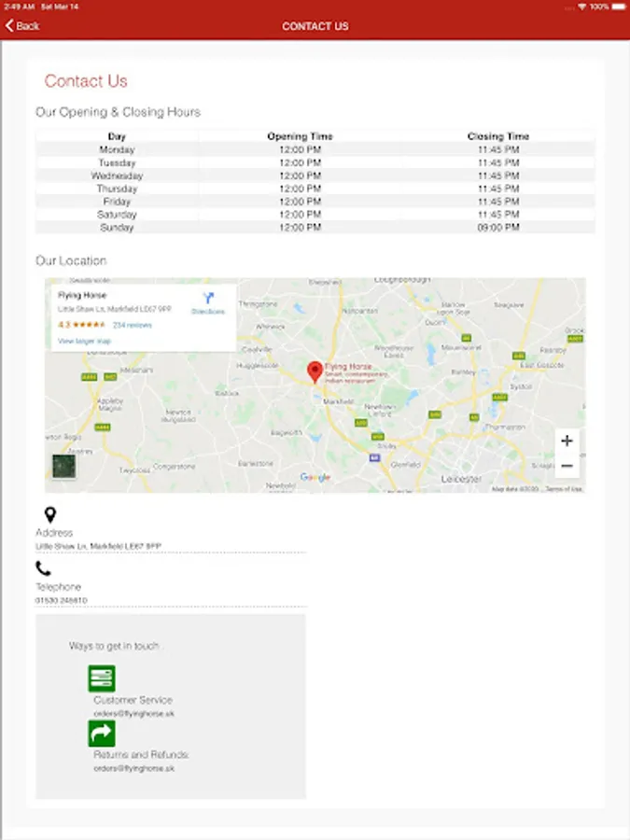Tap the green Customer Service icon
The image size is (630, 840).
tap(102, 679)
